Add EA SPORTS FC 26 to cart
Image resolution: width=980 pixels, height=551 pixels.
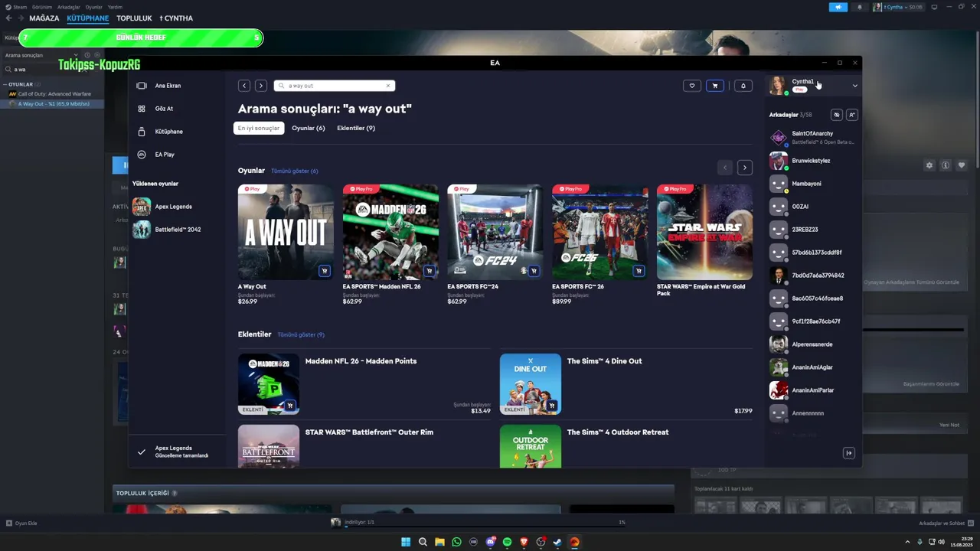pyautogui.click(x=639, y=271)
